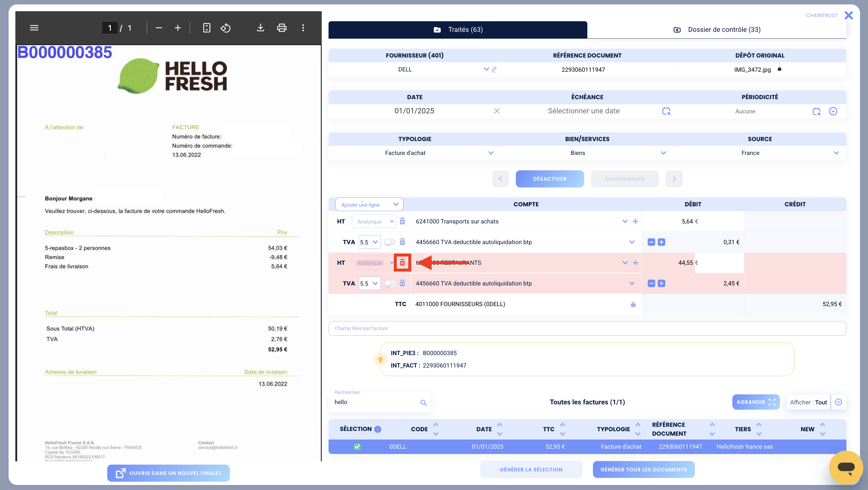The image size is (868, 490).
Task: Click the edit pencil next to DELL
Action: pos(494,69)
